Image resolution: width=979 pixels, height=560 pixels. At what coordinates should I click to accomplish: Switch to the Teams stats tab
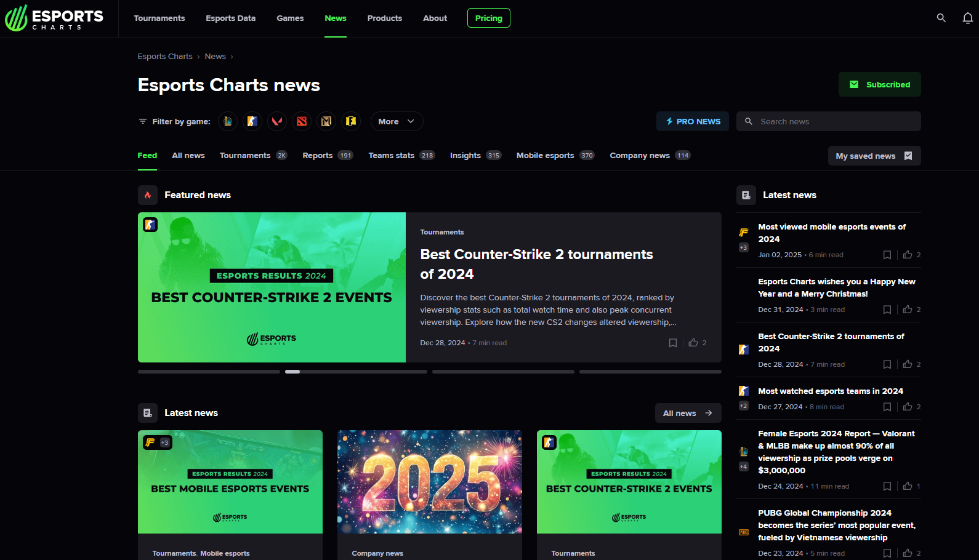pyautogui.click(x=401, y=156)
